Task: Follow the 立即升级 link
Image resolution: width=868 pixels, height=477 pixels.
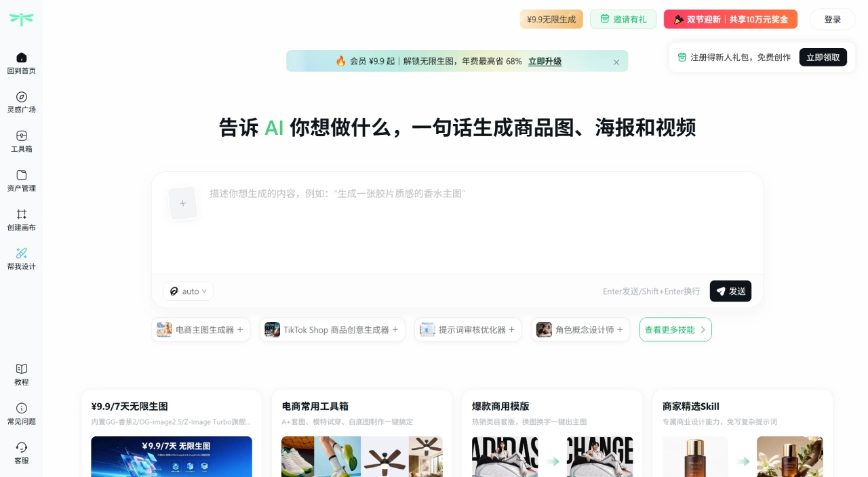Action: [x=545, y=61]
